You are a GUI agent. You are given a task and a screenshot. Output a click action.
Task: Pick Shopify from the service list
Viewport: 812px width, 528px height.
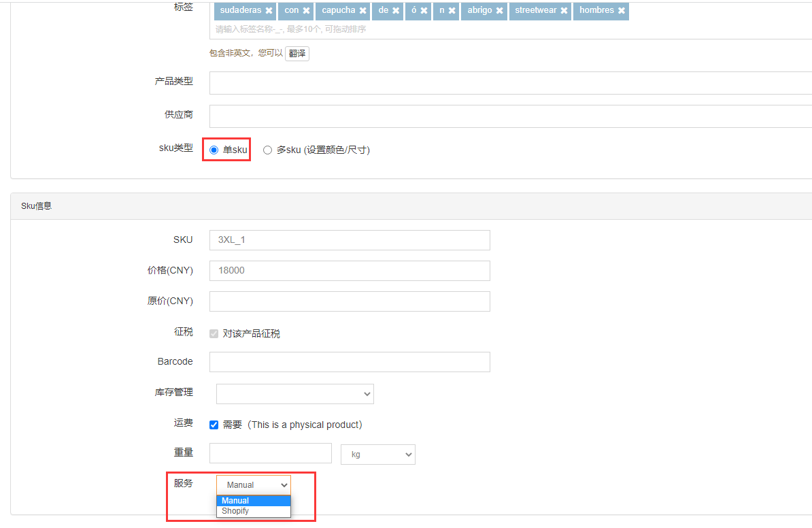(236, 511)
